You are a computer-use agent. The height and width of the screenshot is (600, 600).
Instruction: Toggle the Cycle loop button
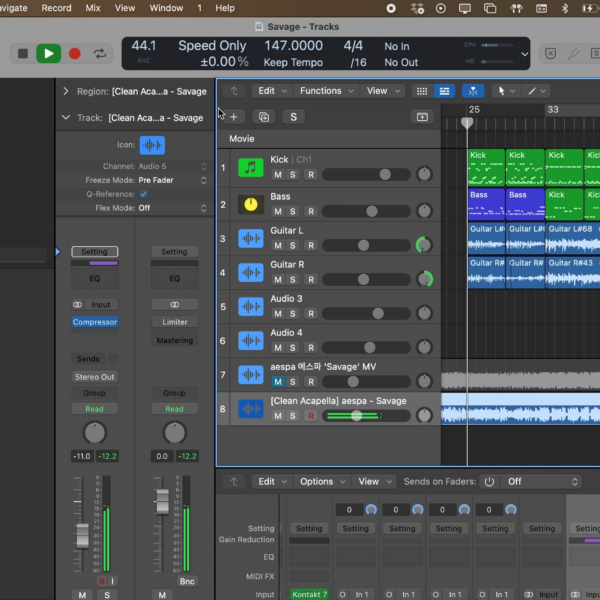pyautogui.click(x=100, y=54)
